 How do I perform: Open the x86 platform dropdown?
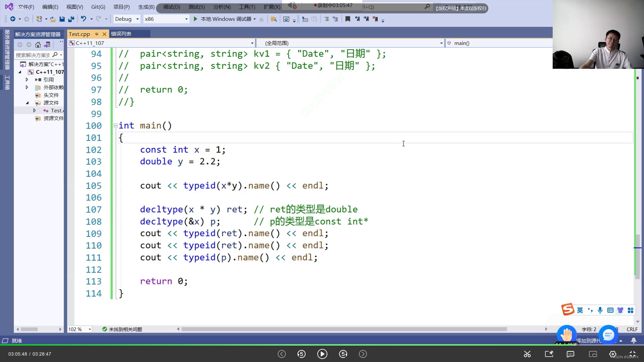[186, 19]
